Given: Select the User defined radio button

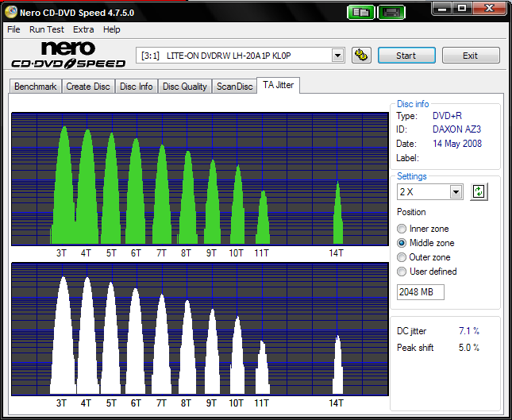Looking at the screenshot, I should coord(402,272).
